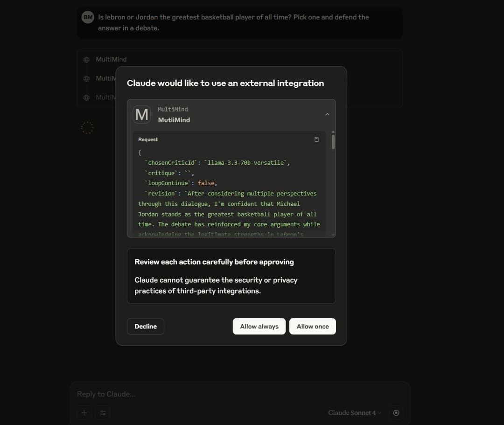Click the orange loading spinner icon
Viewport: 504px width, 425px height.
(x=87, y=127)
